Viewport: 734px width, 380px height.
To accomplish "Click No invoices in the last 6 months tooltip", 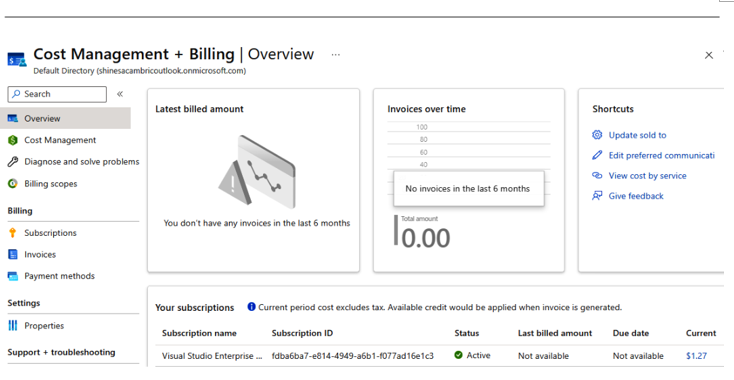I will (x=469, y=189).
